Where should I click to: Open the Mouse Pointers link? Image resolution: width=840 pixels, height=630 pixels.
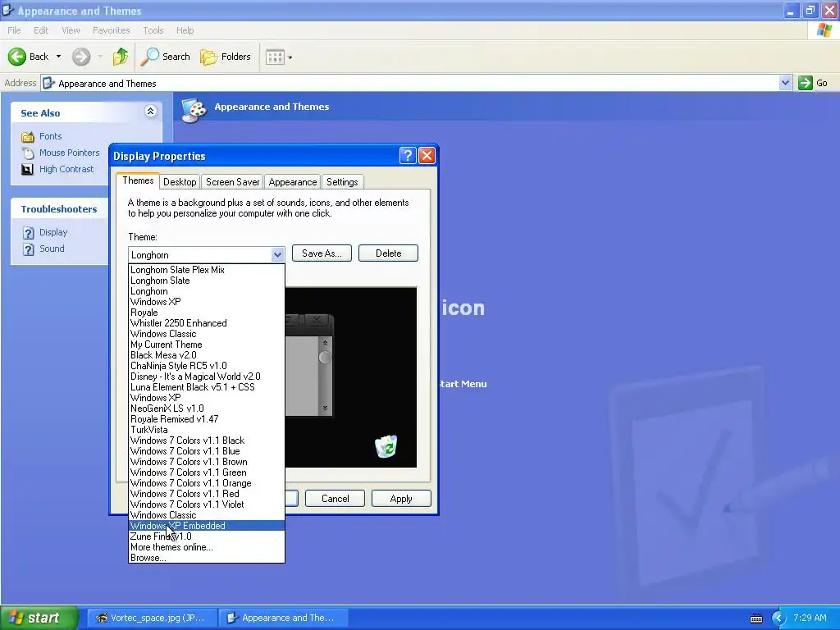point(69,153)
